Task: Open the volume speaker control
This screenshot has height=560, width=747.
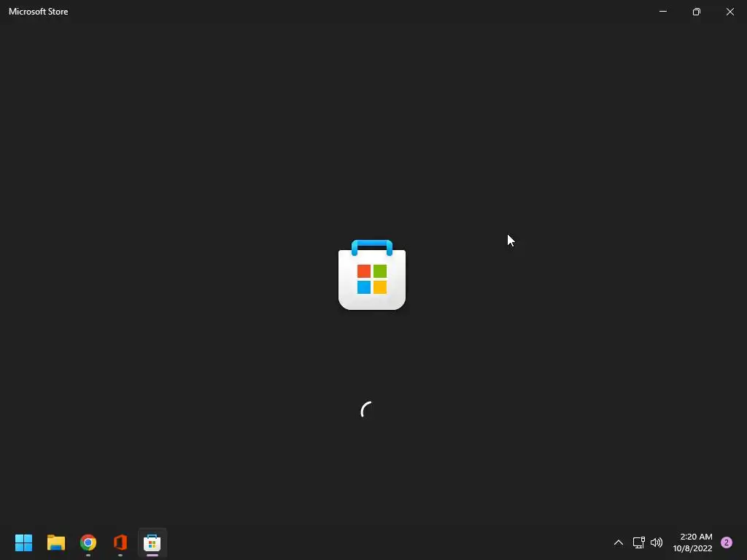Action: coord(657,542)
